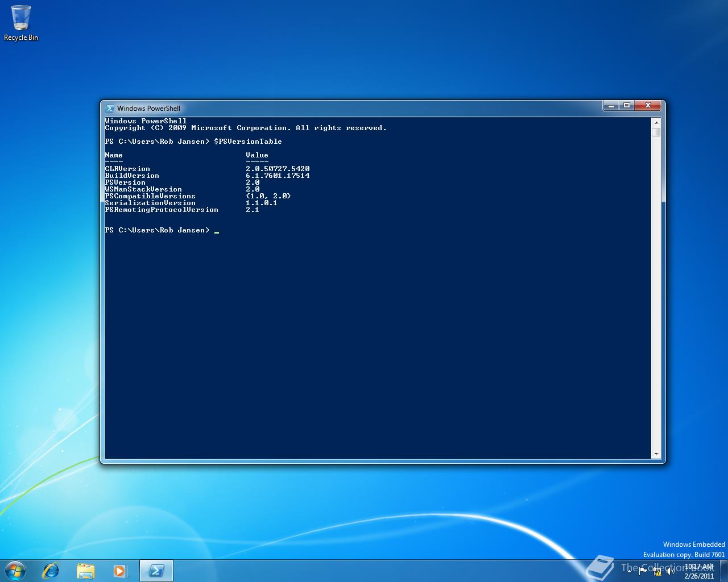Click the PowerShell scrollbar up arrow
728x582 pixels.
pyautogui.click(x=656, y=122)
